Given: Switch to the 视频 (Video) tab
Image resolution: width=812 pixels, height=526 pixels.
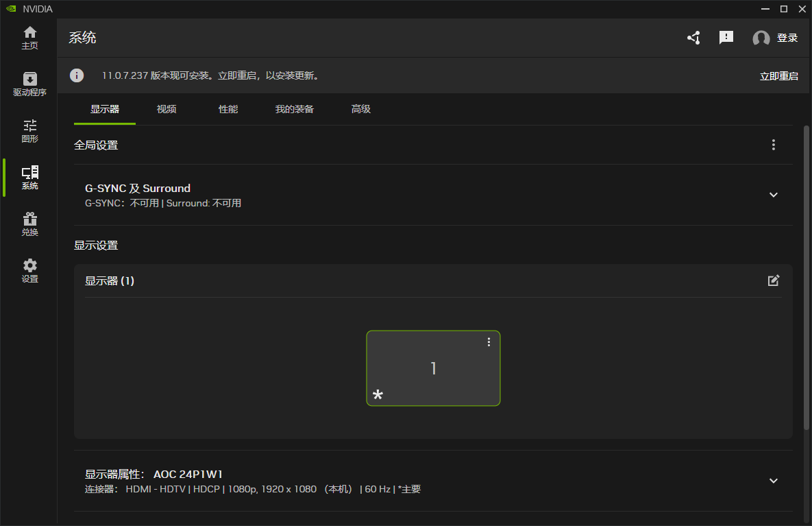Looking at the screenshot, I should coord(167,109).
